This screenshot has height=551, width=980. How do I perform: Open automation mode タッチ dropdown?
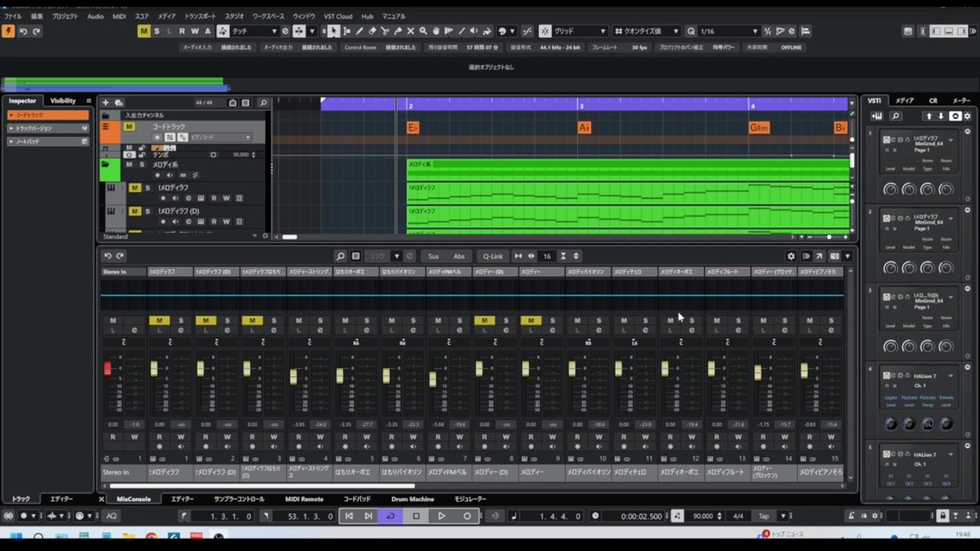pyautogui.click(x=254, y=31)
